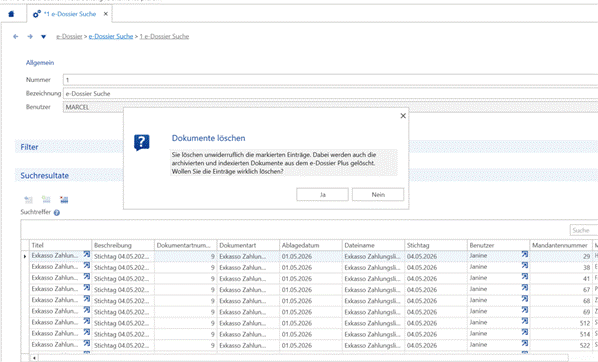Select Dateiname Exkasso Zahlungsli... in row 67

pos(373,290)
